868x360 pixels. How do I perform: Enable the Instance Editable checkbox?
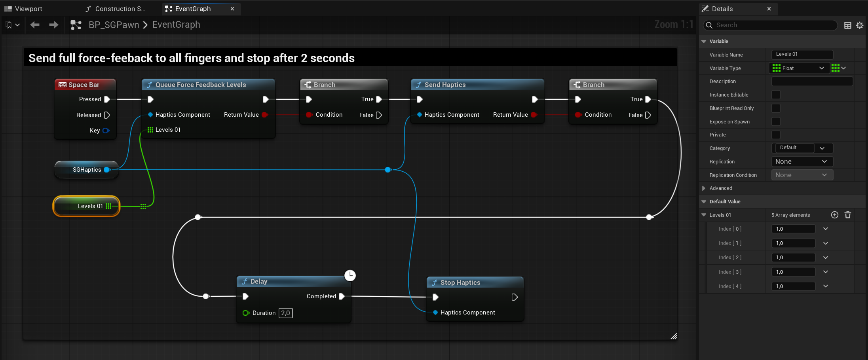(x=776, y=95)
